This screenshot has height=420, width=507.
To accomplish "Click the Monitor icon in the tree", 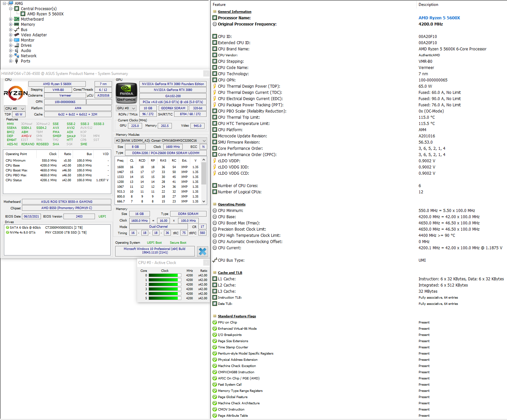I will click(17, 40).
